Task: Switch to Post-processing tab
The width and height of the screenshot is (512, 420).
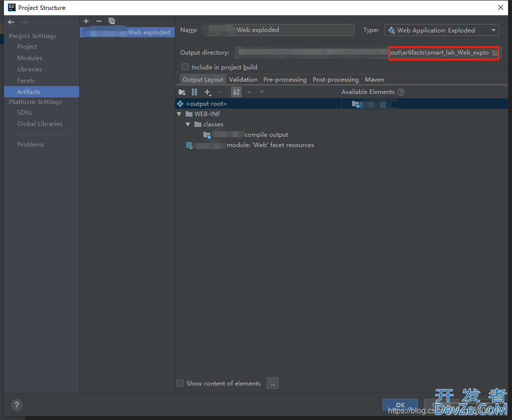Action: pyautogui.click(x=336, y=80)
